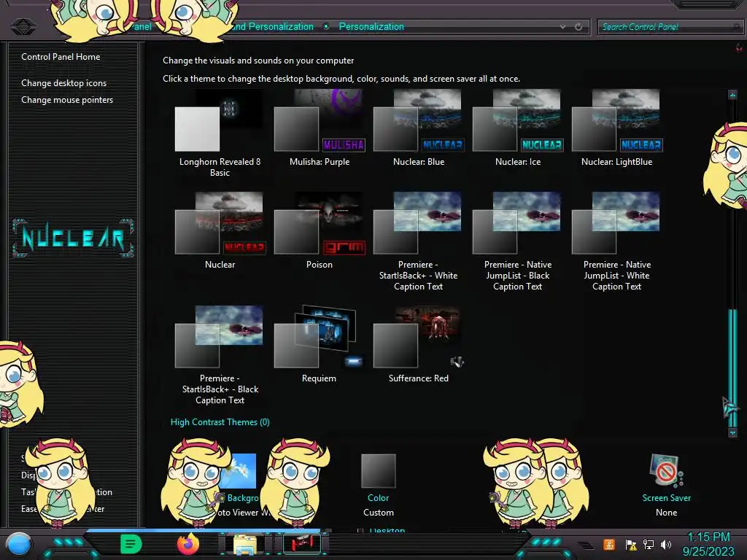Select the Sufferance: Red theme
The image size is (747, 560).
point(418,345)
